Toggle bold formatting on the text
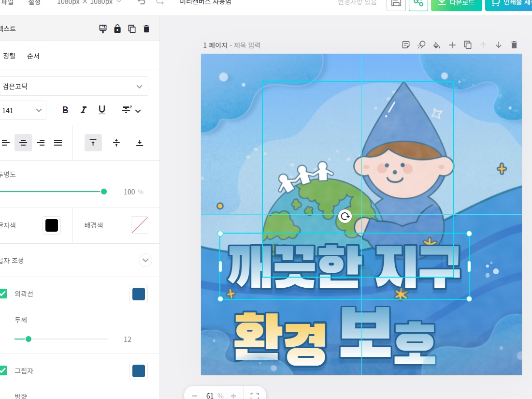This screenshot has width=532, height=399. point(65,110)
